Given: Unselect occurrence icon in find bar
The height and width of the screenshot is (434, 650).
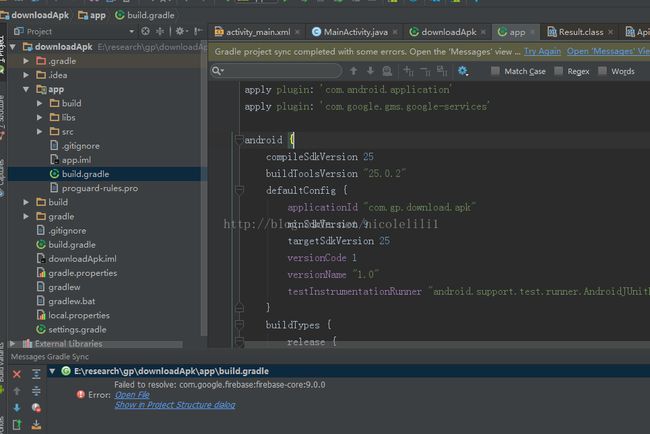Looking at the screenshot, I should coord(425,71).
